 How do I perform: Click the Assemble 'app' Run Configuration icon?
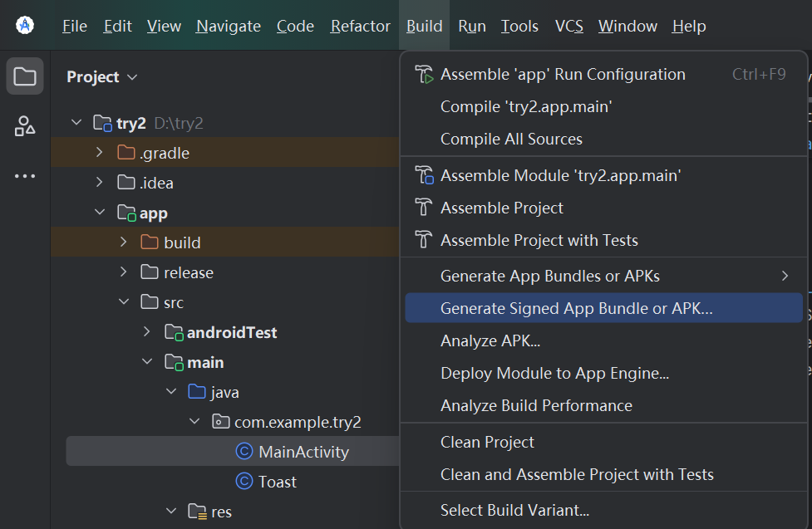(x=424, y=74)
